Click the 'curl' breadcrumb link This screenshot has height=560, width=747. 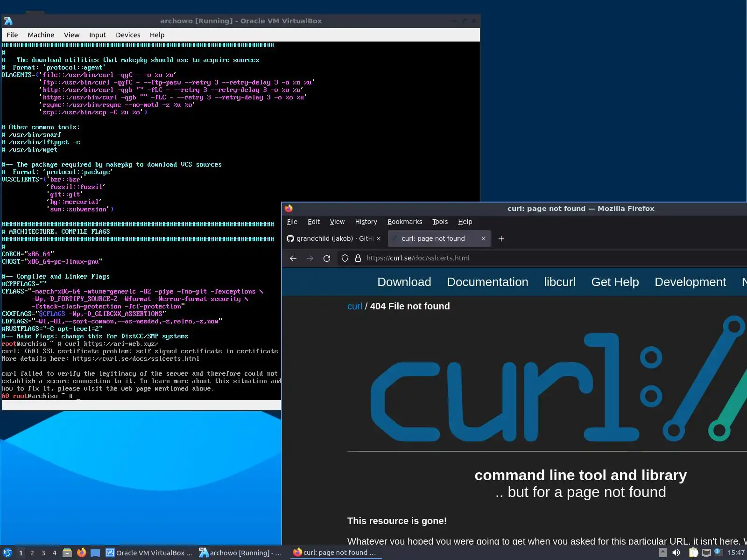[355, 306]
